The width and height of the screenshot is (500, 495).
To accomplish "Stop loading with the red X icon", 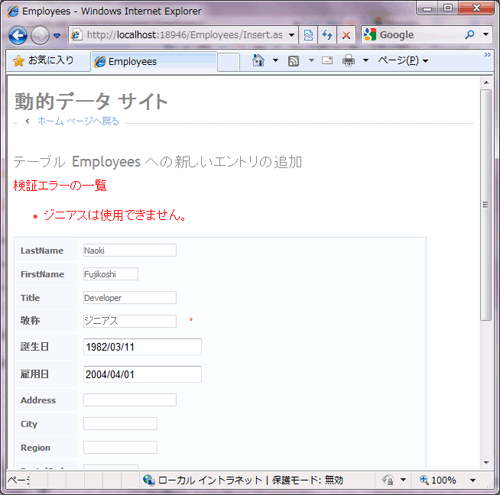I will pos(346,35).
